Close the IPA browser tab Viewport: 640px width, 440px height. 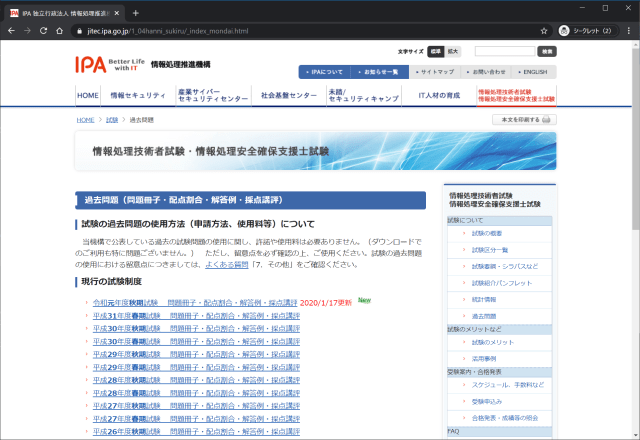(117, 13)
